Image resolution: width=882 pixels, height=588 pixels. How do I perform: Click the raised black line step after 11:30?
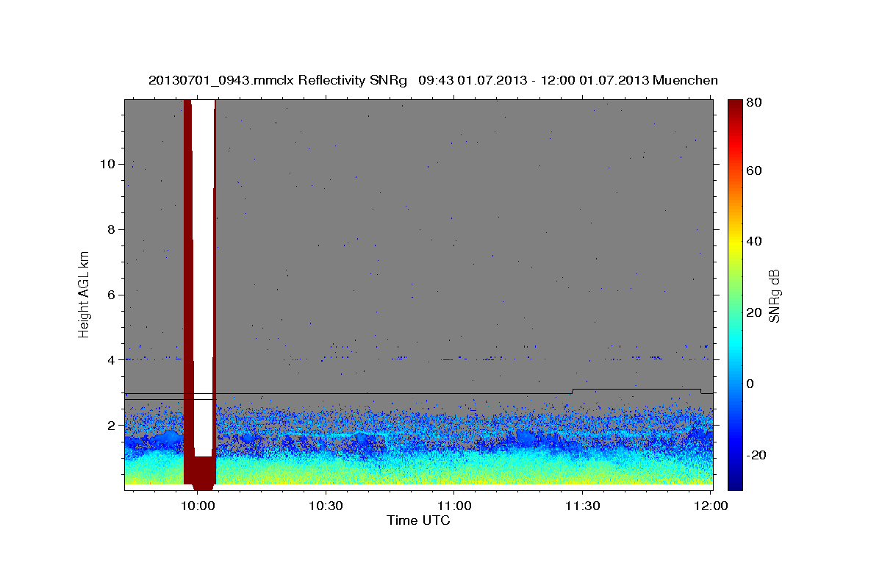pyautogui.click(x=637, y=390)
